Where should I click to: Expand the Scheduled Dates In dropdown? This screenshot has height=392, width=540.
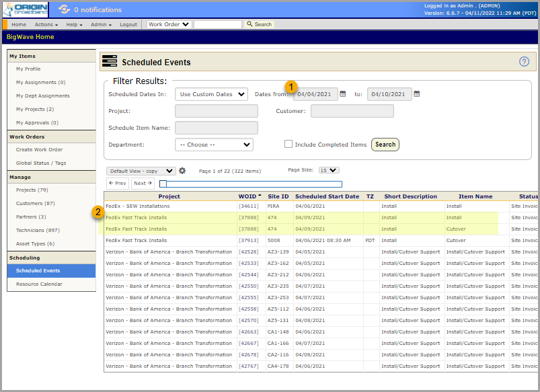click(211, 94)
